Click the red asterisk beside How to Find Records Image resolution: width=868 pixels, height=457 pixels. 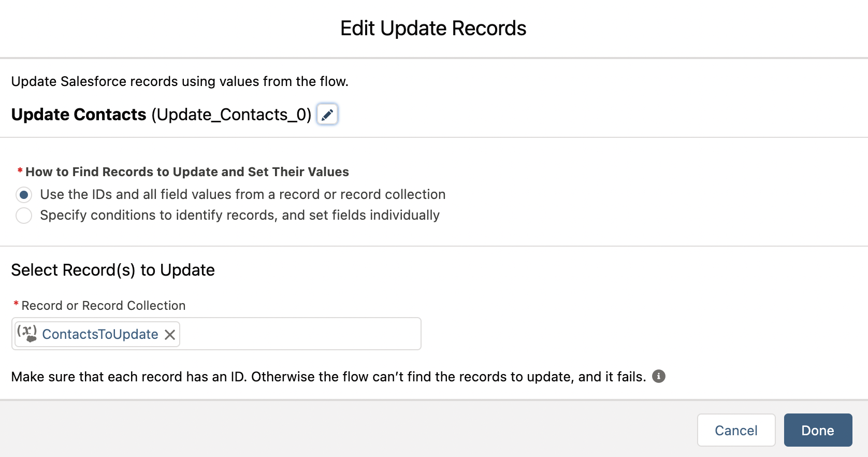coord(20,170)
